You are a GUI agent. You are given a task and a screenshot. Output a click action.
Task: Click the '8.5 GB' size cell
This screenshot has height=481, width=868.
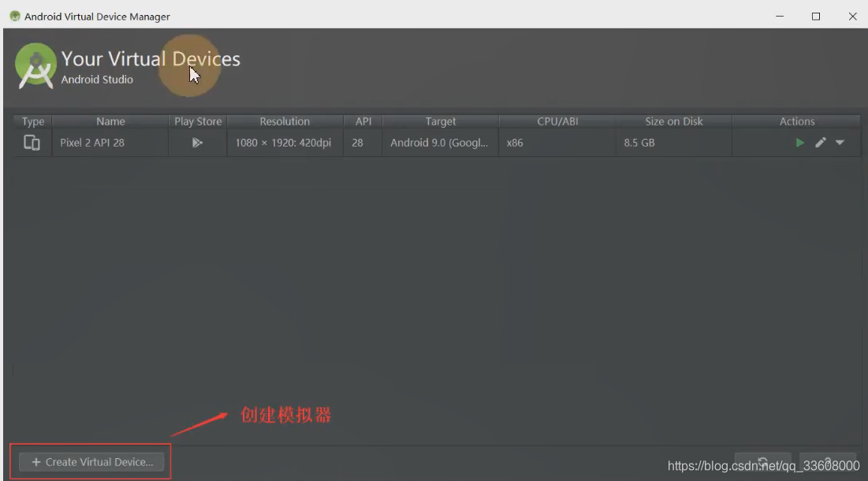click(674, 143)
